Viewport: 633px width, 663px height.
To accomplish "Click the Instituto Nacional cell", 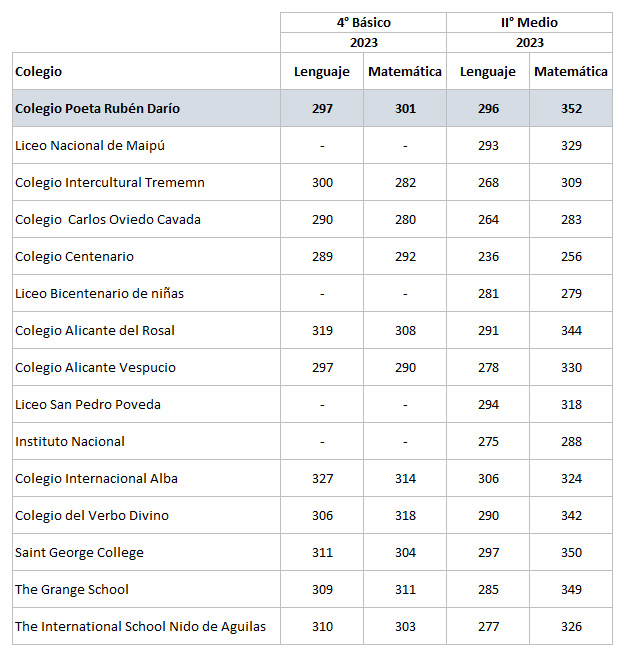I will (70, 441).
